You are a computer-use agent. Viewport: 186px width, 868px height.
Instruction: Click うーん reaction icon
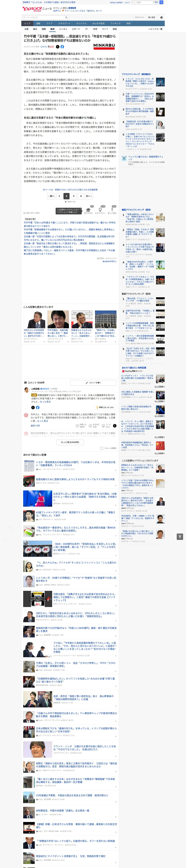tap(103, 426)
